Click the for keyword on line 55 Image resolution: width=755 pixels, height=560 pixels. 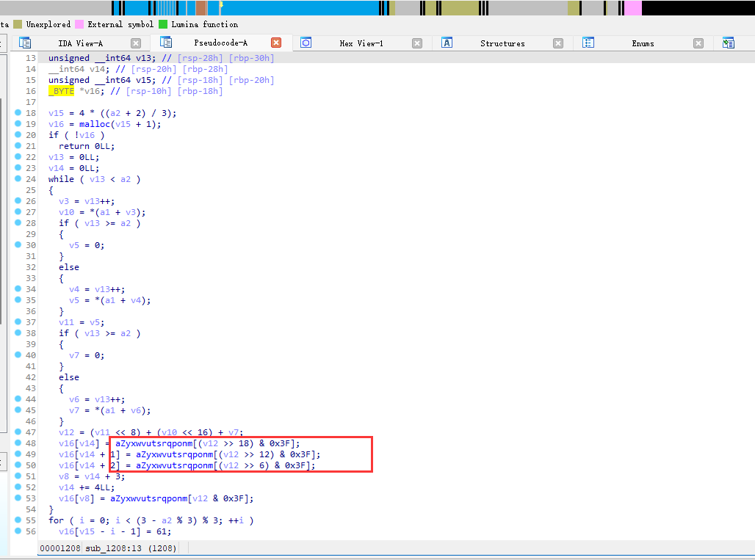tap(56, 520)
